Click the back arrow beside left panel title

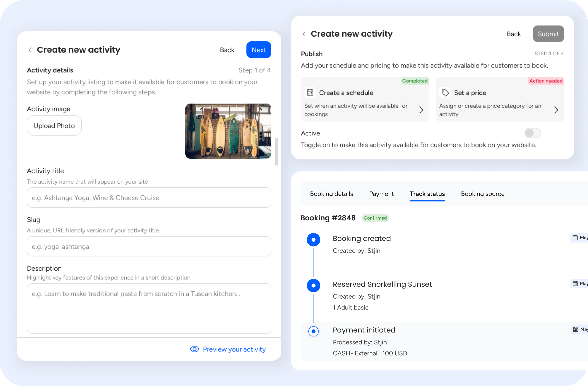30,50
